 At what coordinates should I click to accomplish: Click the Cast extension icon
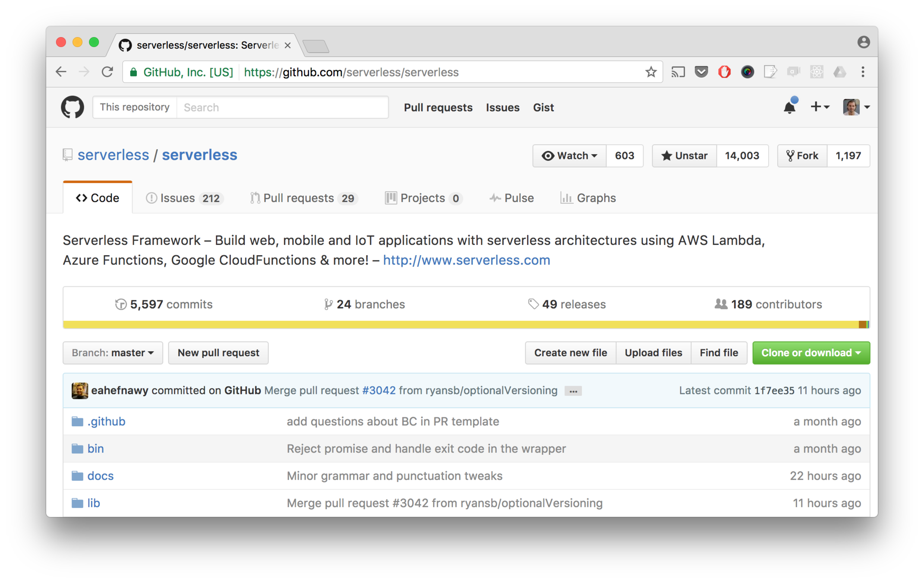tap(678, 72)
